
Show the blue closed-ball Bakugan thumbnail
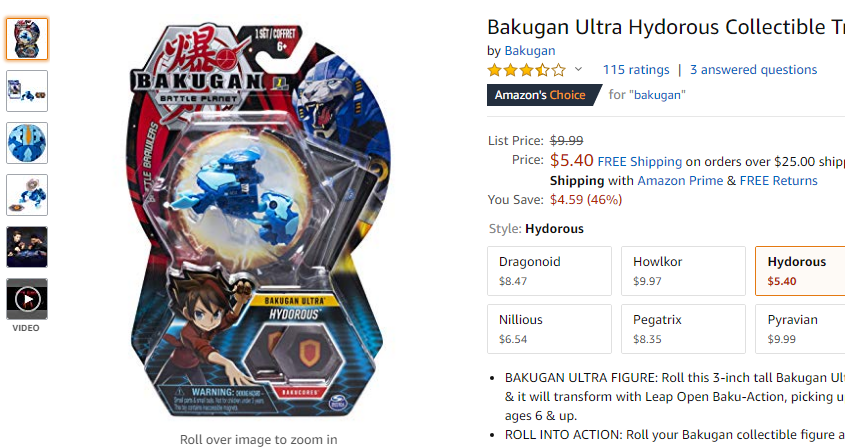(27, 143)
